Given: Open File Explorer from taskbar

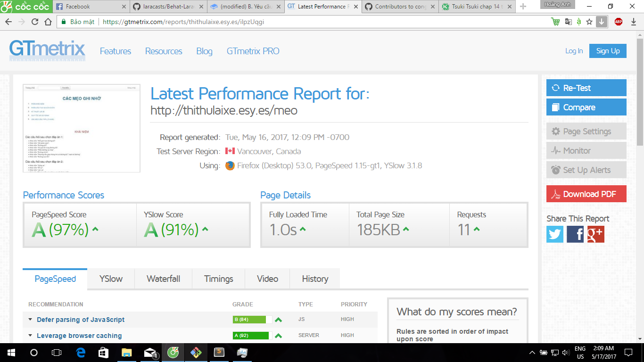Looking at the screenshot, I should coord(127,352).
